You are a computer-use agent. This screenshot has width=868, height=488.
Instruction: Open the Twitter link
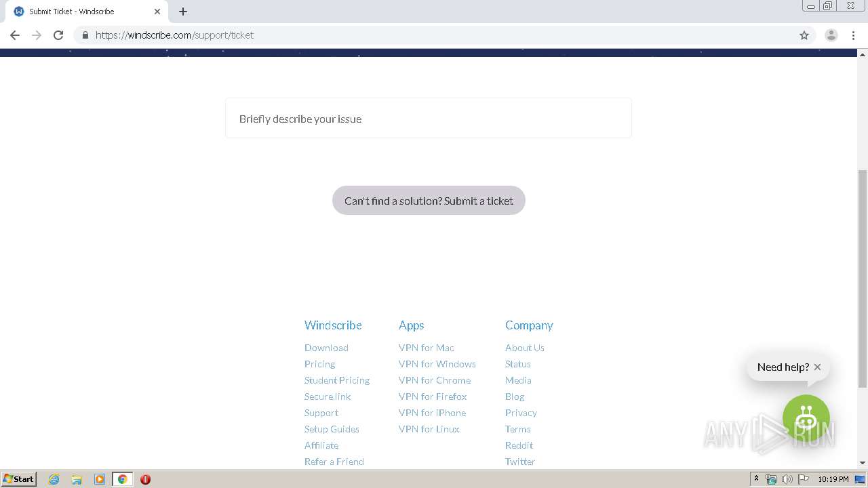click(x=520, y=462)
